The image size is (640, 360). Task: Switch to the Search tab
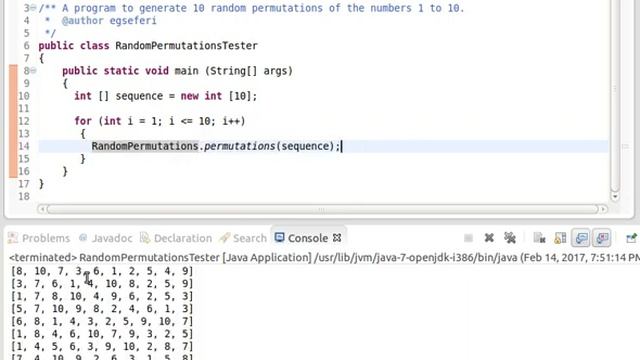[x=243, y=238]
